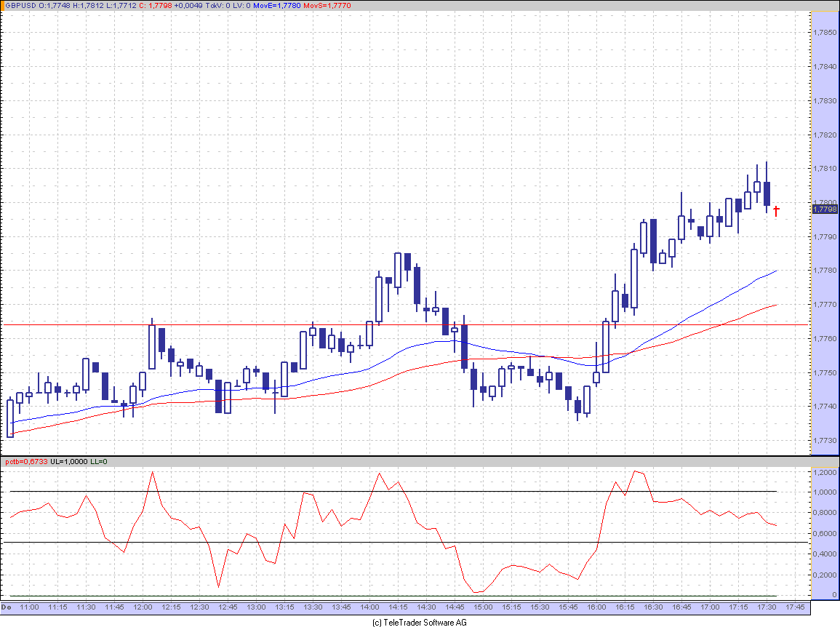Select the 13:30 time axis label

pyautogui.click(x=313, y=607)
